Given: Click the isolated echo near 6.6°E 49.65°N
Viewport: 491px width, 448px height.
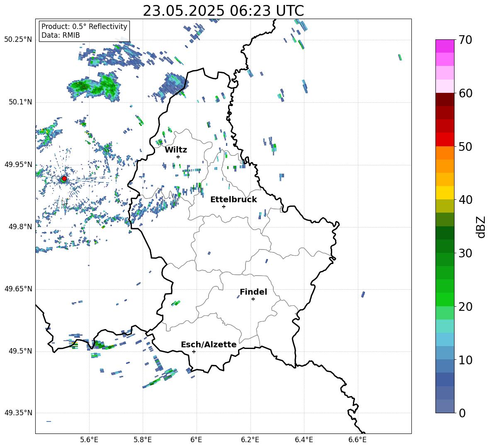Looking at the screenshot, I should (363, 294).
